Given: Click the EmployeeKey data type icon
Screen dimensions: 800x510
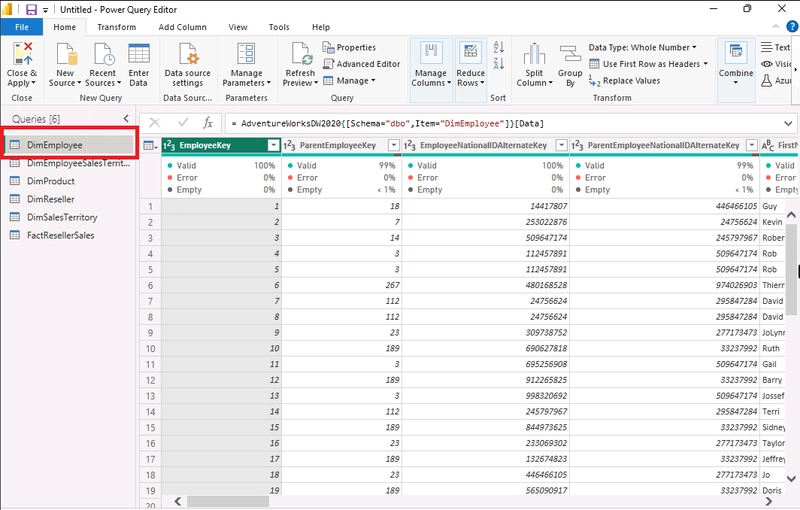Looking at the screenshot, I should pos(169,145).
